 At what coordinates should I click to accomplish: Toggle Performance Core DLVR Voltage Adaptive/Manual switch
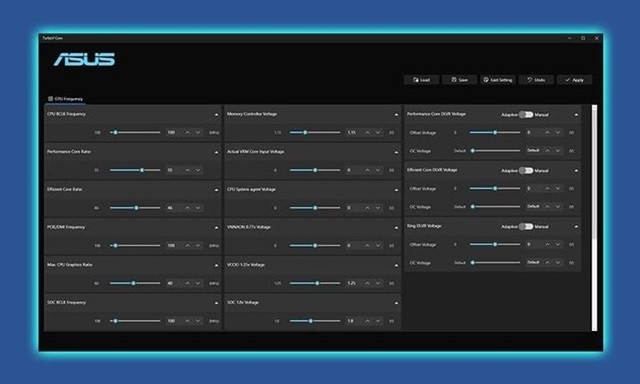coord(526,115)
